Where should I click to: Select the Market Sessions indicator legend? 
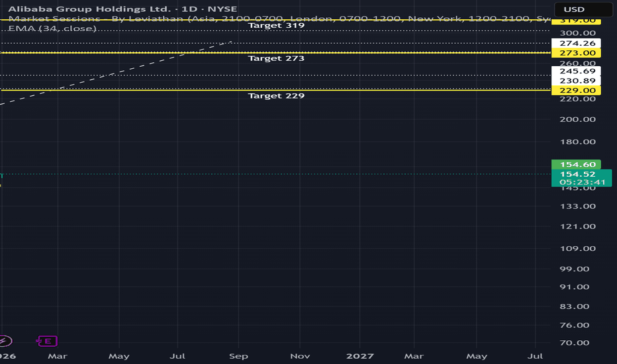[x=40, y=19]
